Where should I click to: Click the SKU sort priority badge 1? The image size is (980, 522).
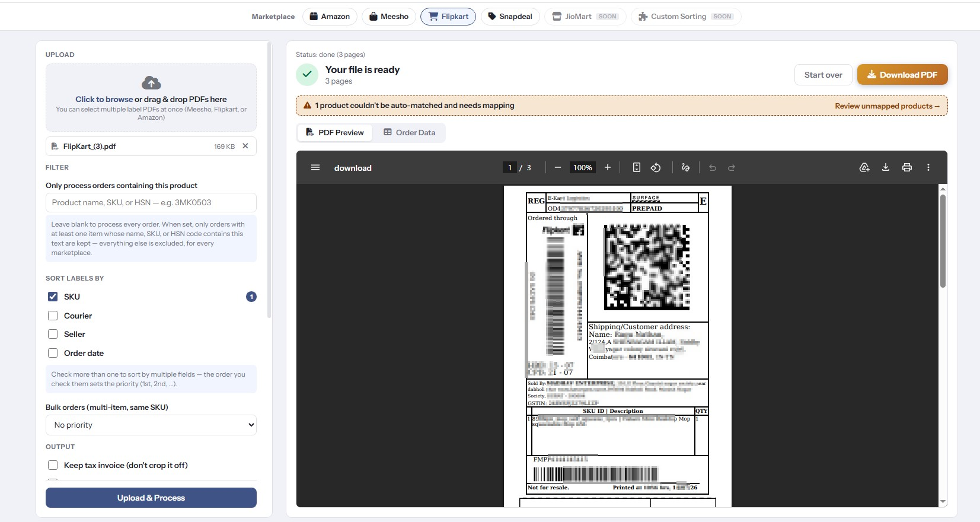point(251,297)
